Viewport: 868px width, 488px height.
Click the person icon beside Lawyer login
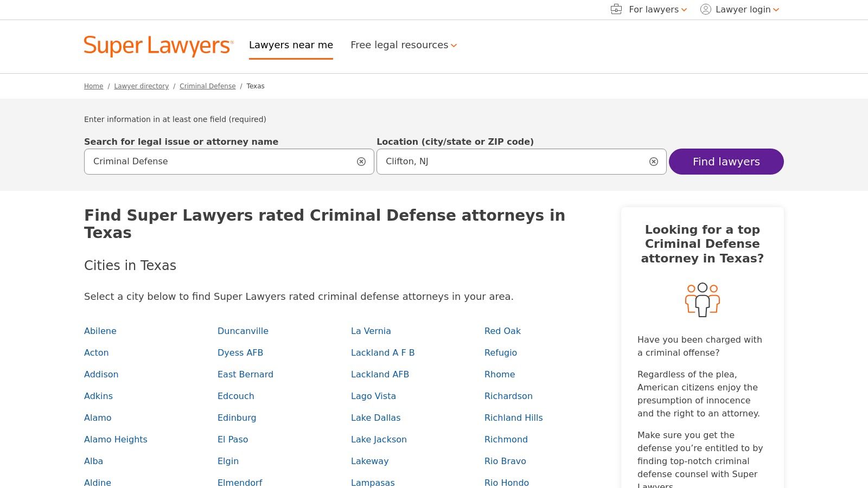(x=705, y=9)
